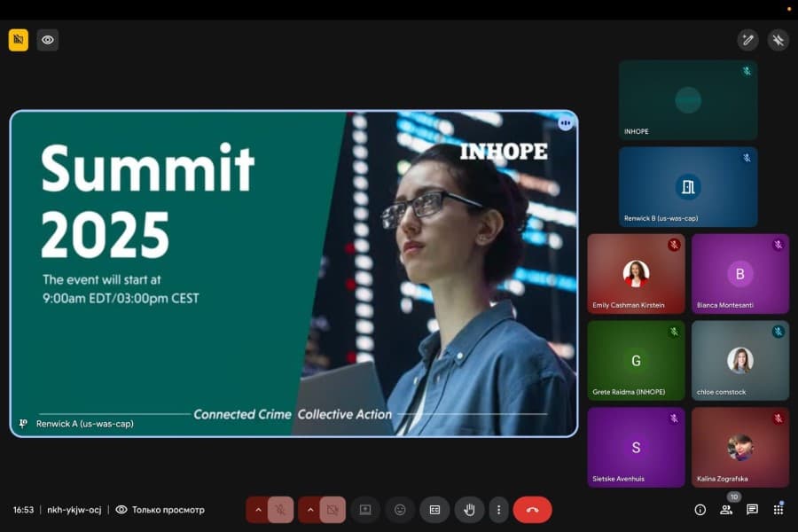Click the 16:53 clock text
This screenshot has height=532, width=798.
point(23,510)
